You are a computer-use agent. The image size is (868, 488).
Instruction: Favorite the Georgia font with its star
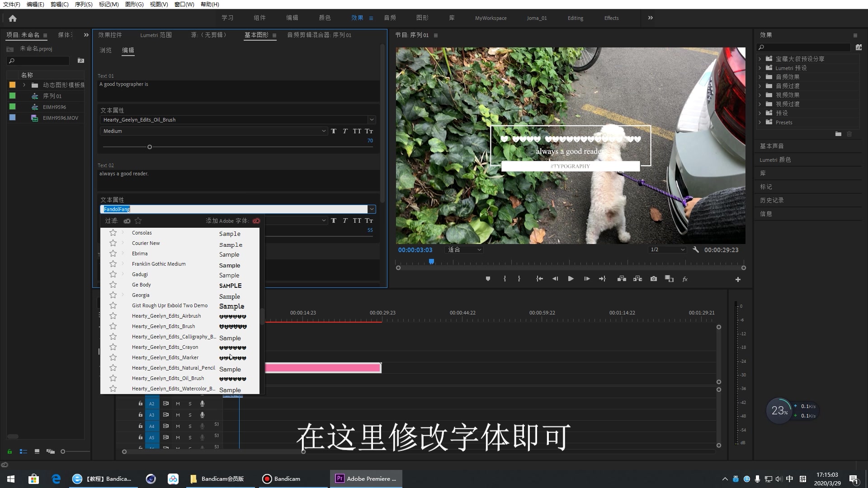pos(113,295)
